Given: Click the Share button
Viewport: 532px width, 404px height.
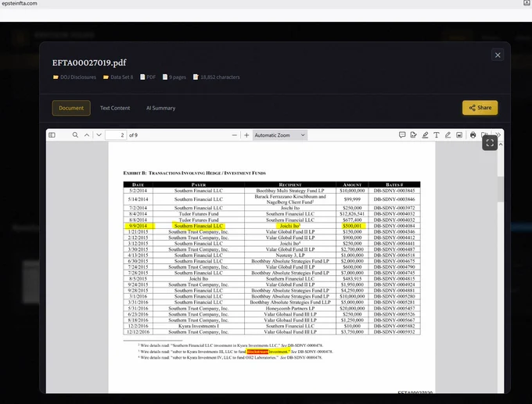Looking at the screenshot, I should coord(480,108).
